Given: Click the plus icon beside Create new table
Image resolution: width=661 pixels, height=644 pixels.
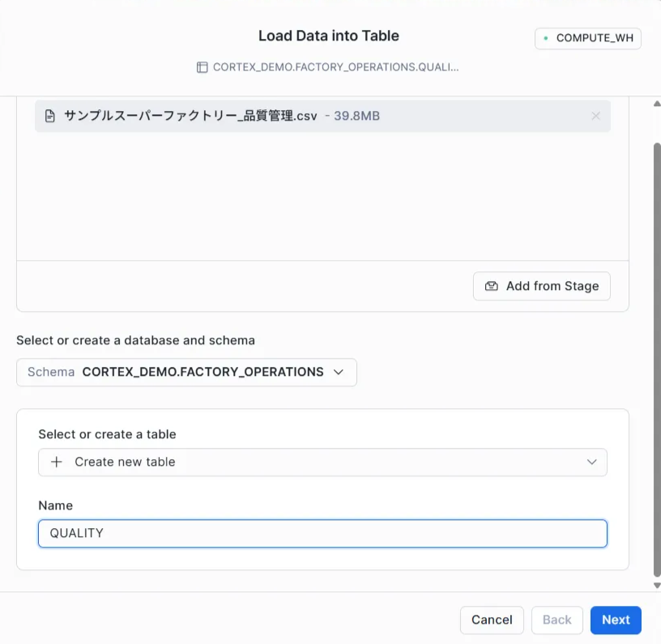Looking at the screenshot, I should coord(56,462).
